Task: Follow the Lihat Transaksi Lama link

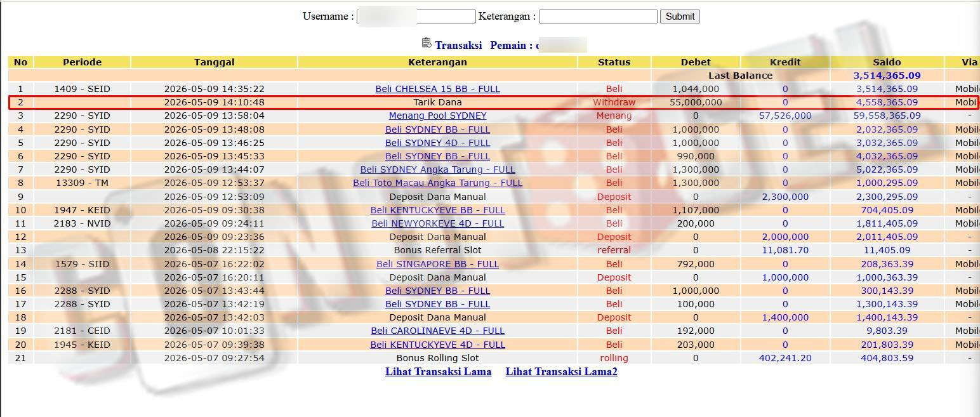Action: [x=438, y=372]
